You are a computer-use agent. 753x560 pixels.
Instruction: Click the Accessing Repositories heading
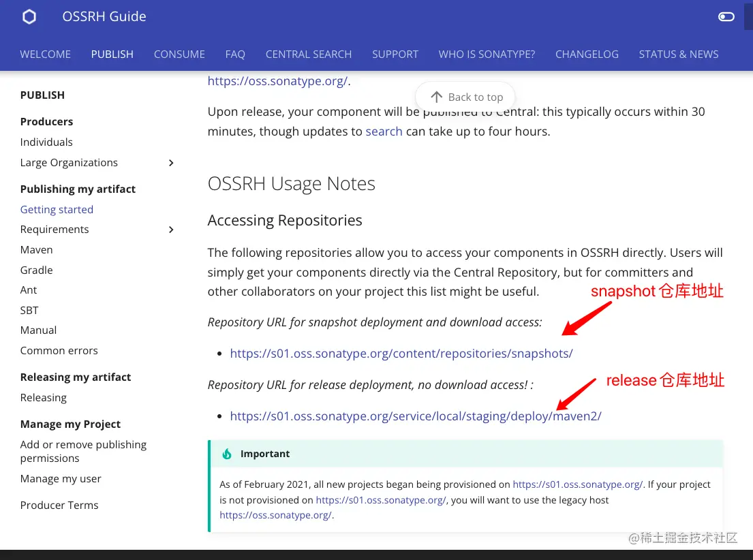point(285,220)
